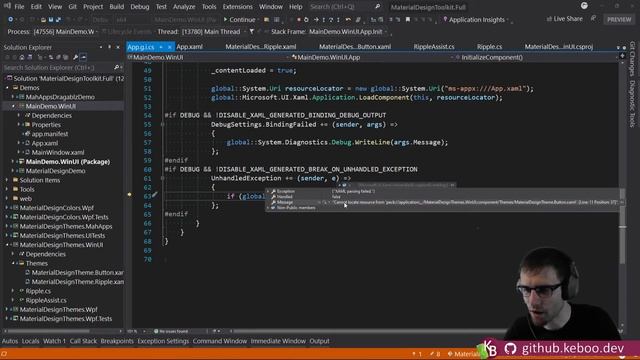The width and height of the screenshot is (640, 360).
Task: Click the Git Changes side tab
Action: click(x=633, y=58)
